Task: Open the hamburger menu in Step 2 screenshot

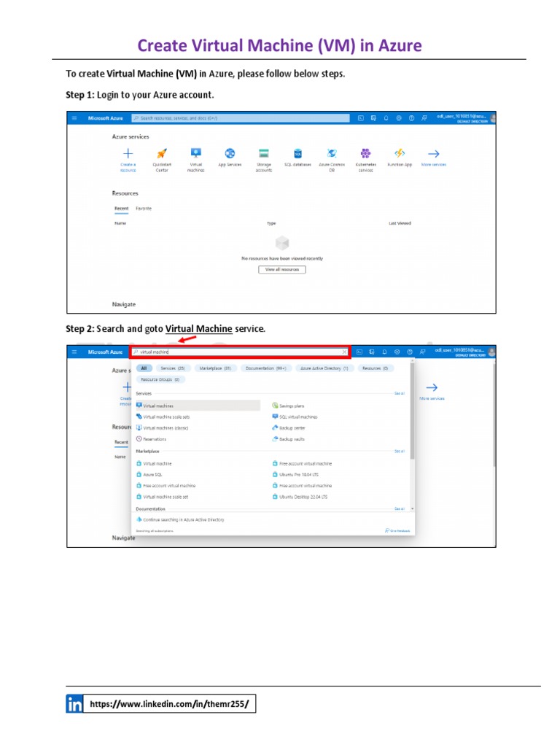Action: [74, 352]
